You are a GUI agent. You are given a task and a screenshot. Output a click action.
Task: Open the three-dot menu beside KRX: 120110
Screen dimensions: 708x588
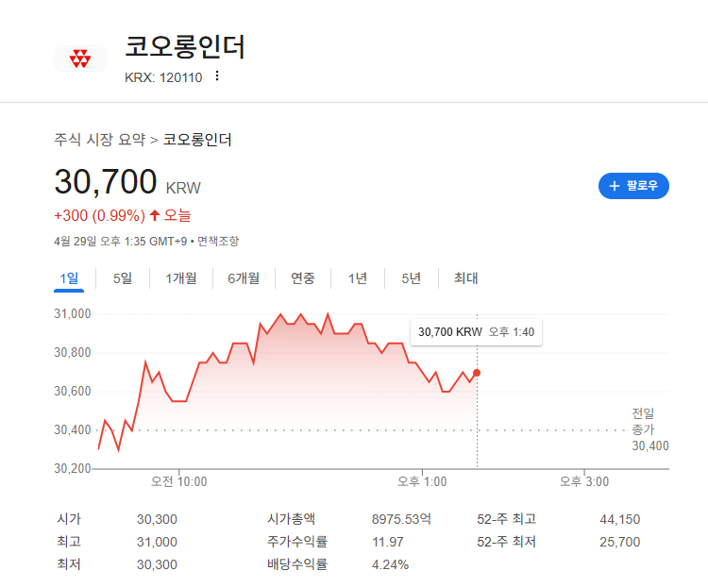[217, 76]
